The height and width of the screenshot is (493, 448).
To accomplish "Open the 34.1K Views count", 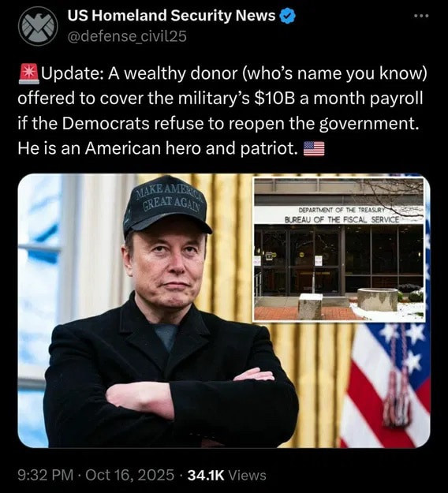I will click(226, 475).
